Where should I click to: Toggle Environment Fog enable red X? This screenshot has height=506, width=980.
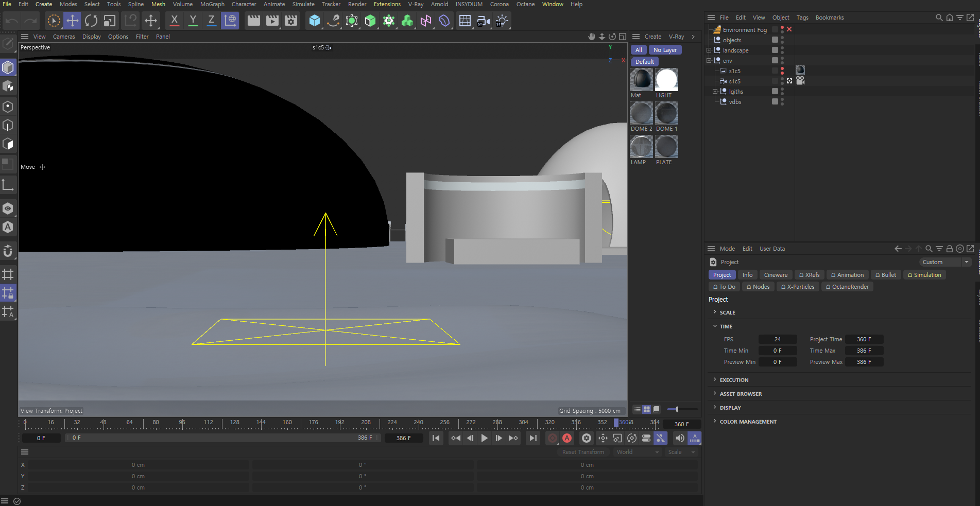789,29
